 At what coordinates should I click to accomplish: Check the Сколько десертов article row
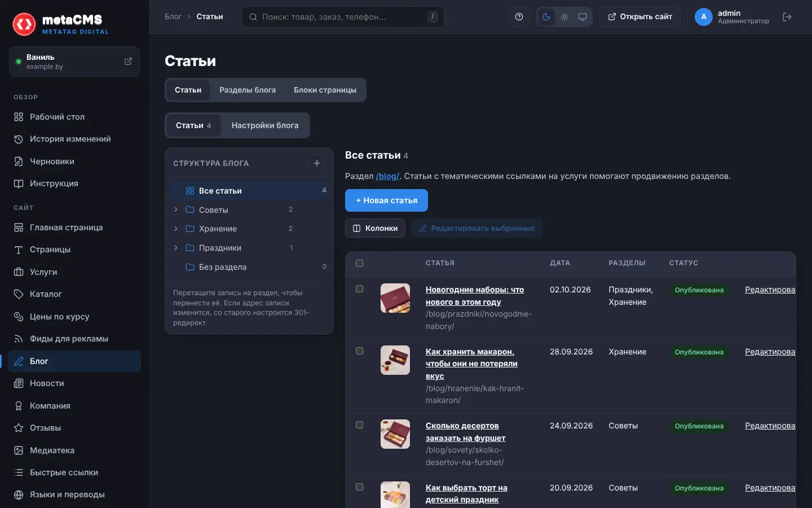point(360,425)
